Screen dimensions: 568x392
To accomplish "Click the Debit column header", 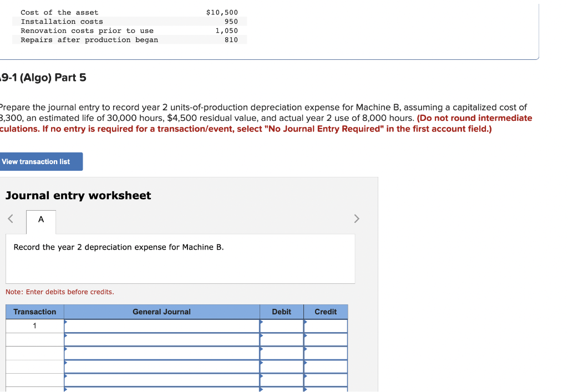I will point(281,312).
